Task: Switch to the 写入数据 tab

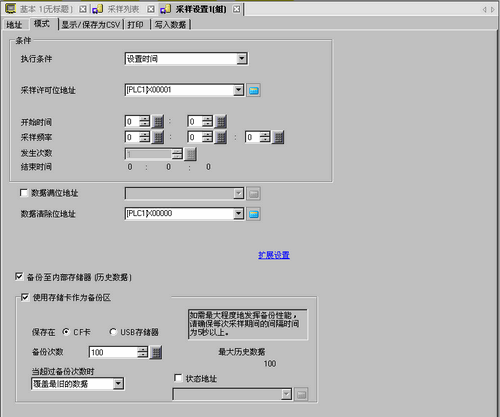Action: pyautogui.click(x=170, y=25)
